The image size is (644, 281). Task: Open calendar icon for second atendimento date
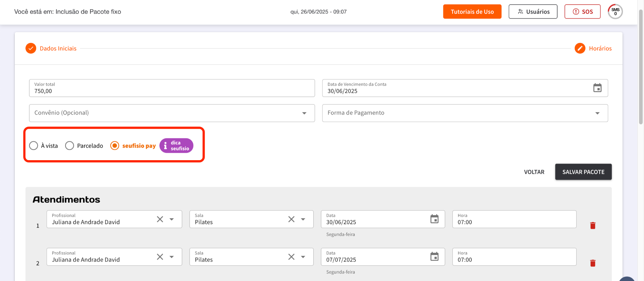pyautogui.click(x=434, y=257)
